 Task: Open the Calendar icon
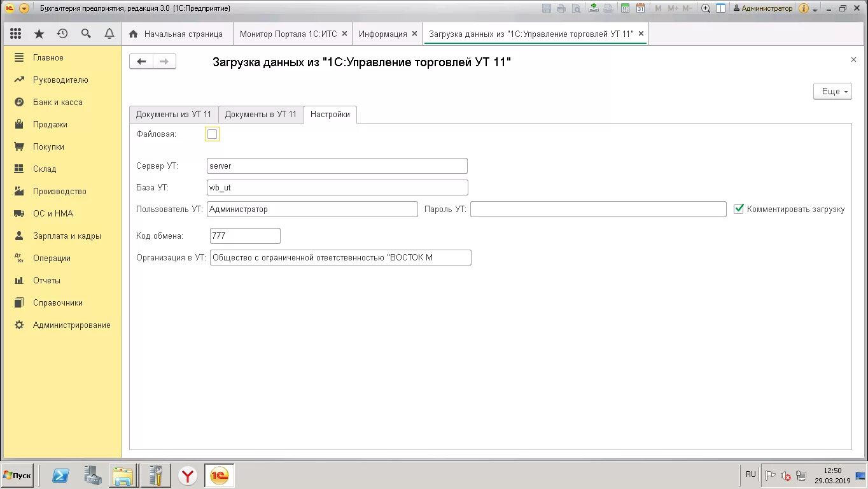[641, 8]
